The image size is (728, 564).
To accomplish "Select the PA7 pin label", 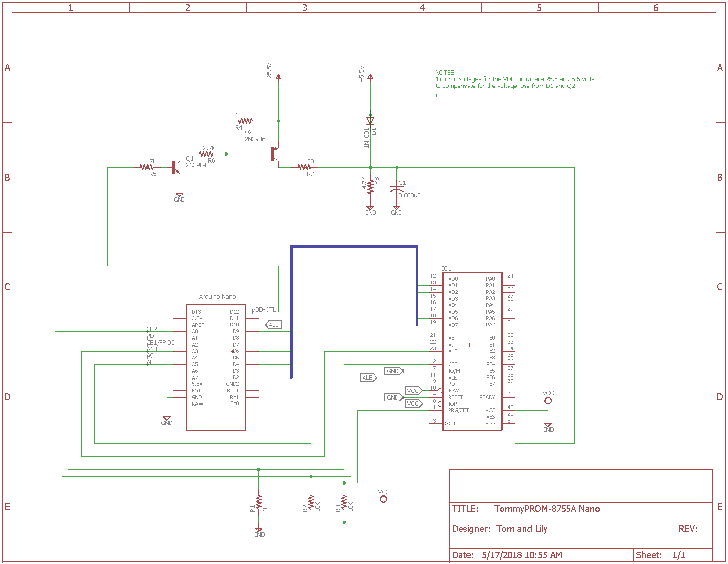I will tap(491, 325).
